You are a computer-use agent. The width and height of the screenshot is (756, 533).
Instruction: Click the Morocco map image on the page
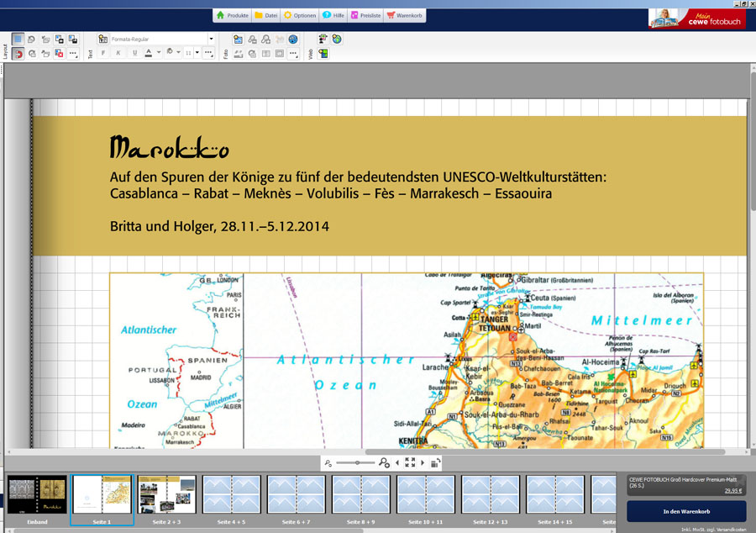[407, 361]
